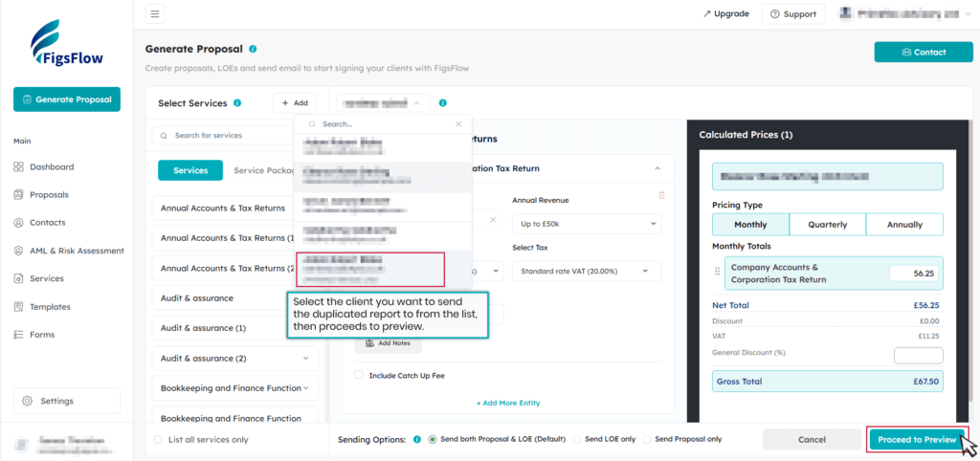Open Contacts from sidebar

[x=47, y=223]
